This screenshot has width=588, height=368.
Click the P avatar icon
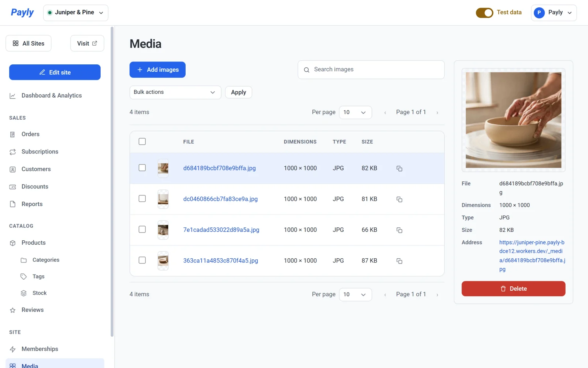pyautogui.click(x=539, y=13)
